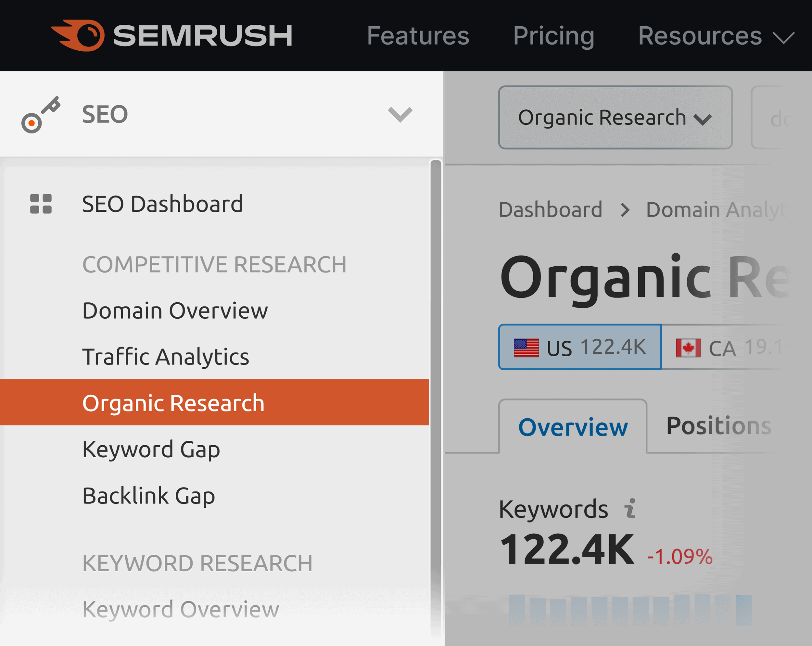Click the SEO key icon
Viewport: 812px width, 646px height.
point(41,115)
